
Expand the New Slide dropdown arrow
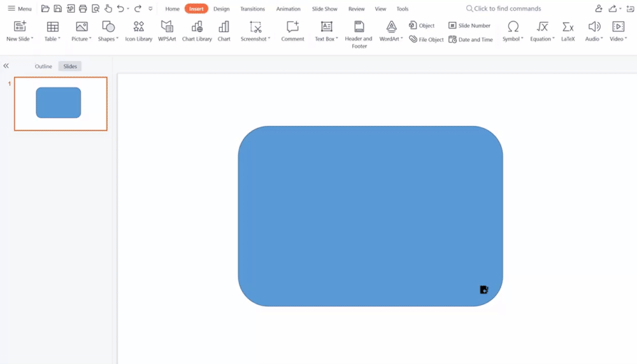(32, 39)
